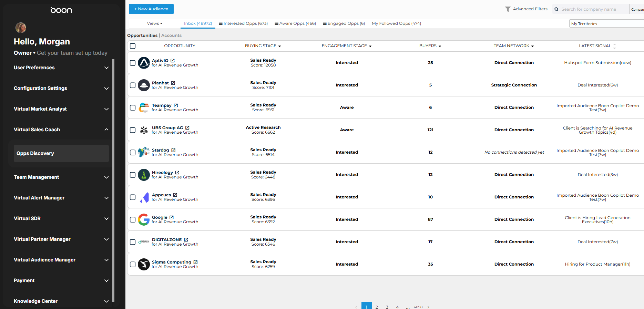Click the Teampay company logo
644x309 pixels.
(x=144, y=107)
